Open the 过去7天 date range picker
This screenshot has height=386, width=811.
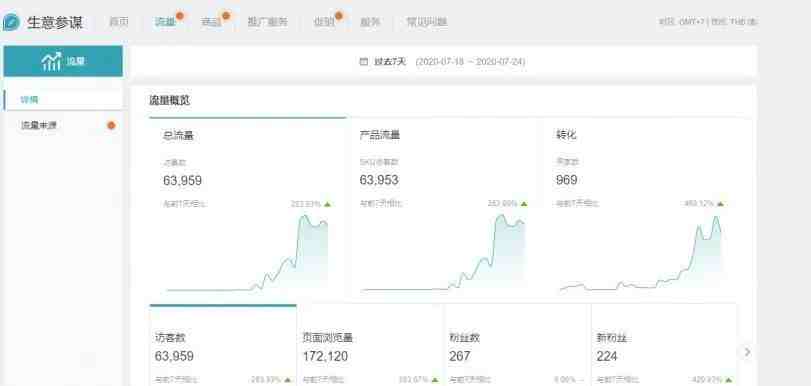(x=443, y=62)
